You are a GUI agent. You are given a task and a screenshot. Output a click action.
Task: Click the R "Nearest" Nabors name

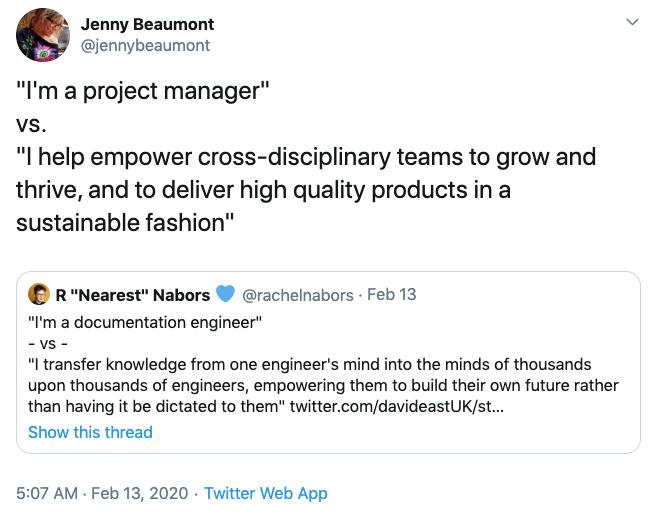pos(133,295)
